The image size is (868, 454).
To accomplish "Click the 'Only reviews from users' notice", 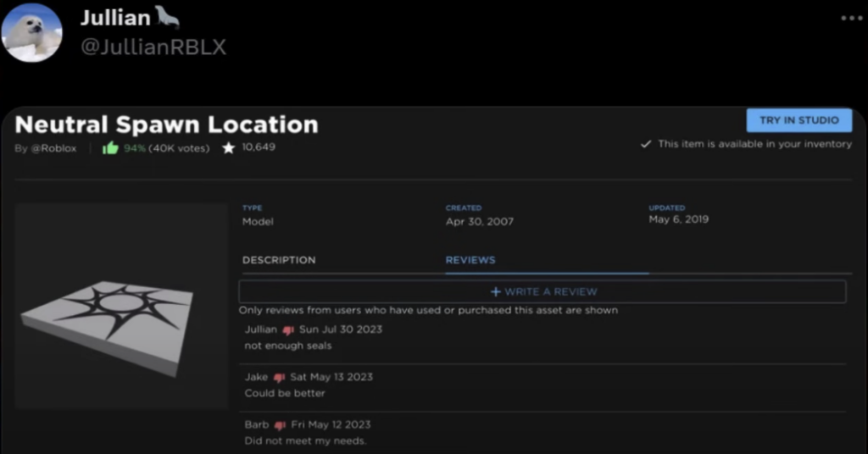I will click(428, 310).
